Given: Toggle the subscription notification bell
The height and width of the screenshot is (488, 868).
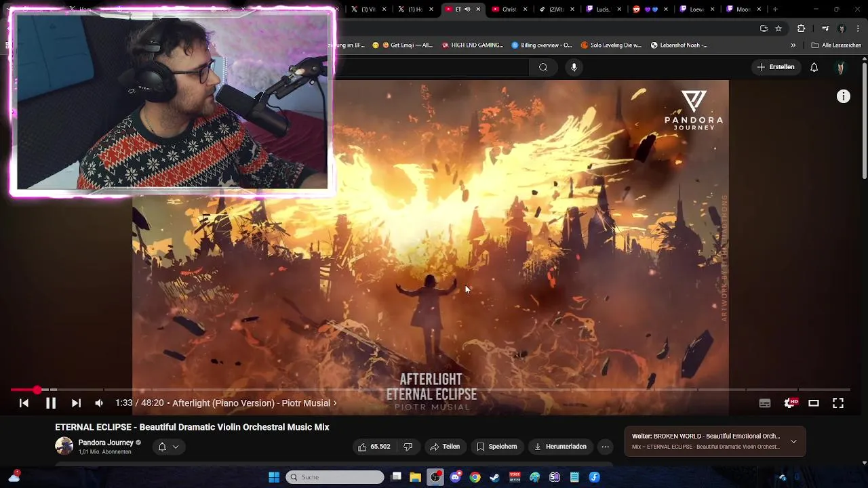Looking at the screenshot, I should click(x=162, y=447).
